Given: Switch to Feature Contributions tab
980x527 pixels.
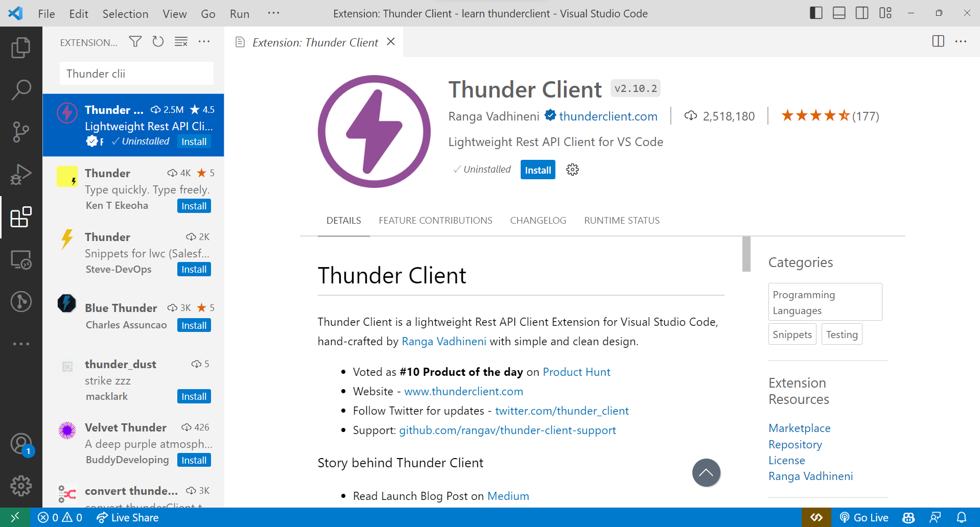Looking at the screenshot, I should 435,221.
